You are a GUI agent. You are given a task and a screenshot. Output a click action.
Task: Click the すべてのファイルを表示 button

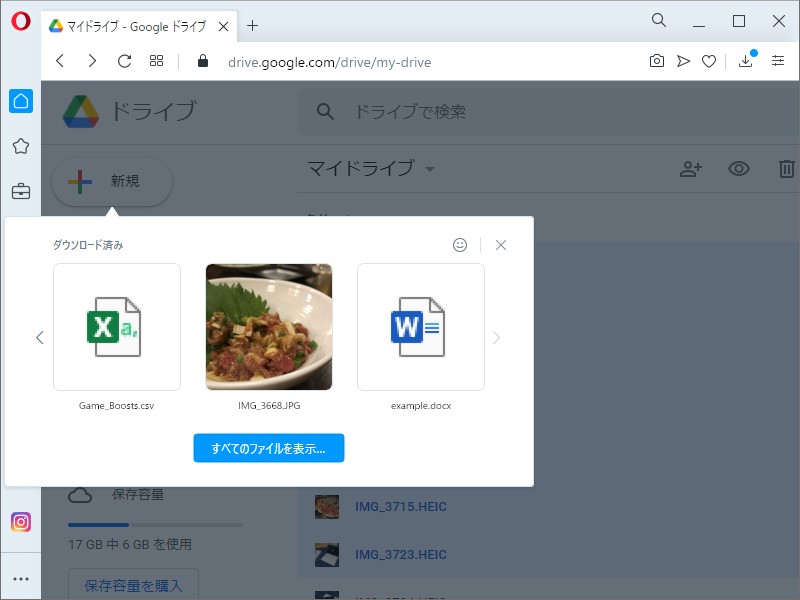coord(268,448)
